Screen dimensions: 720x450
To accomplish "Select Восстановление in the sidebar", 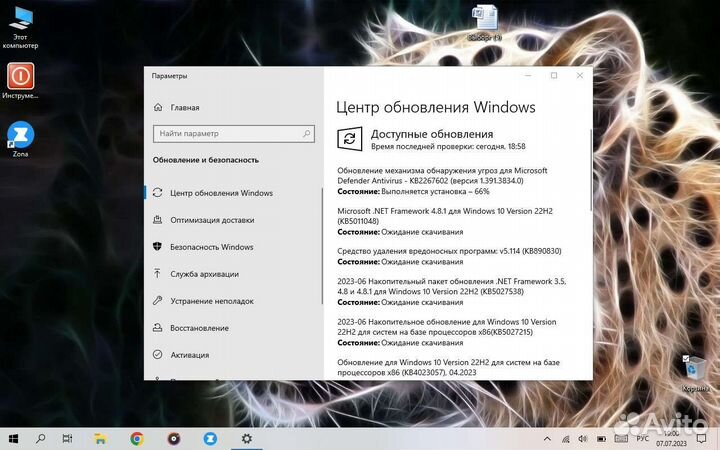I will (200, 328).
